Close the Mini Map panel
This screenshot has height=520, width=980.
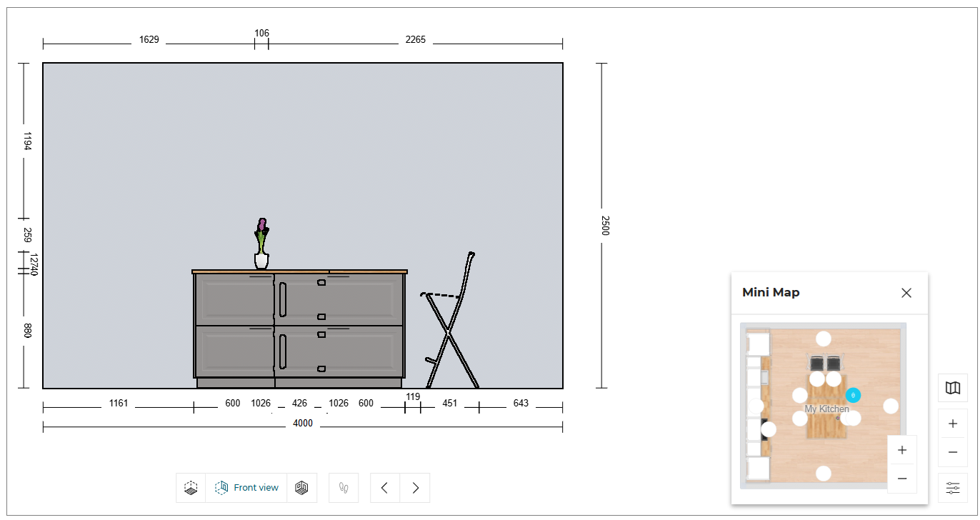[906, 293]
